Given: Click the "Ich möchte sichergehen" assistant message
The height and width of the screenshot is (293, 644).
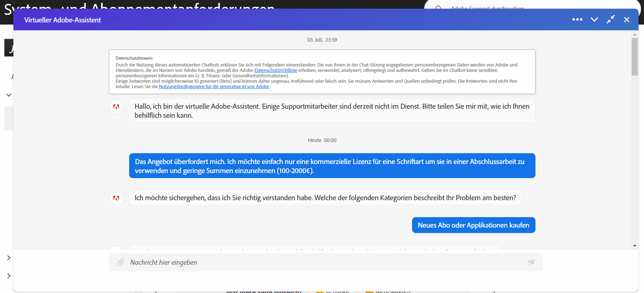Looking at the screenshot, I should tap(325, 198).
